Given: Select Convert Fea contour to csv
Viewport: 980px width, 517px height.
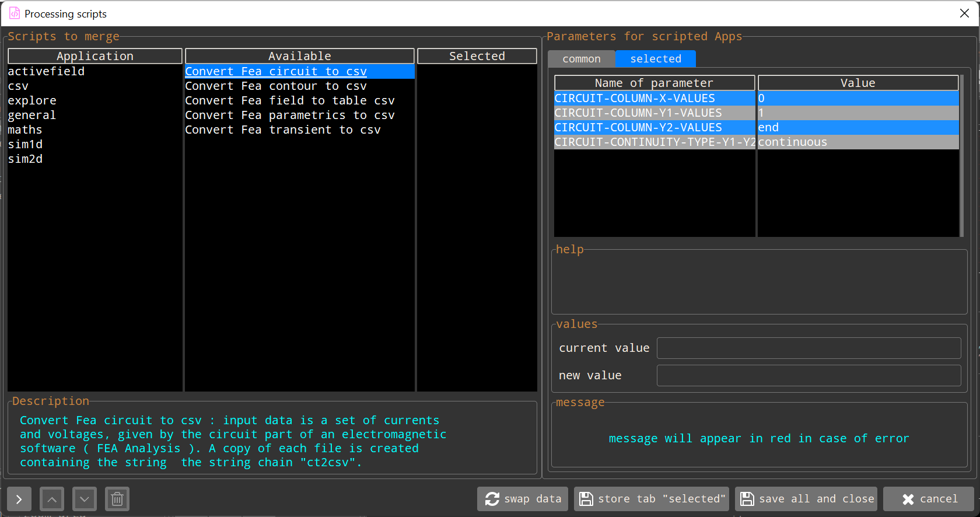Looking at the screenshot, I should click(275, 86).
